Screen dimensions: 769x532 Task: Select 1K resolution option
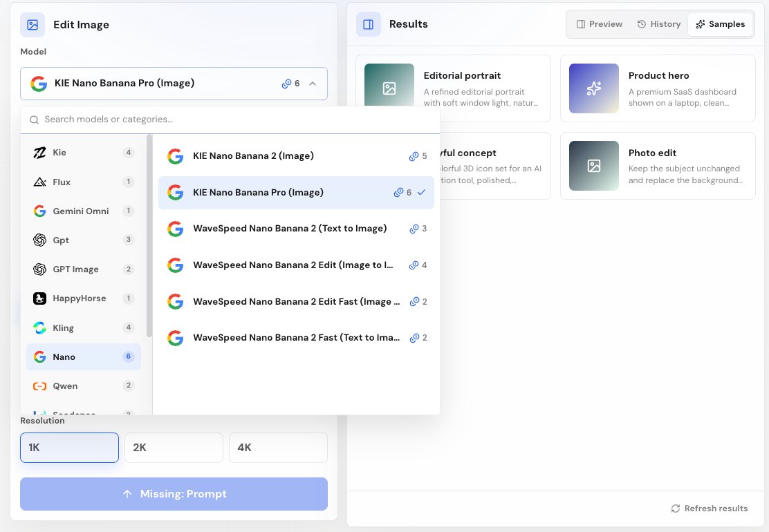(x=69, y=447)
